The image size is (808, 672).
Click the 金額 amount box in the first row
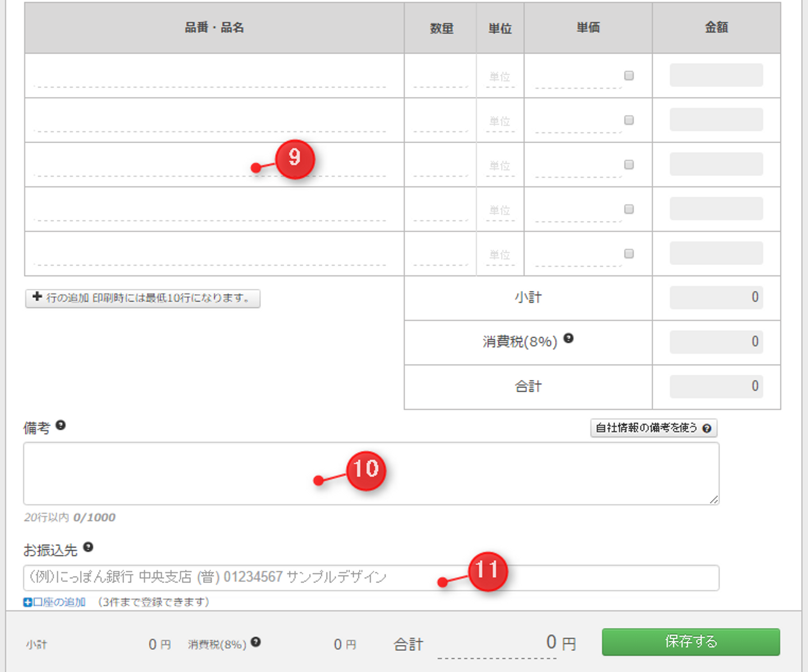click(x=717, y=75)
